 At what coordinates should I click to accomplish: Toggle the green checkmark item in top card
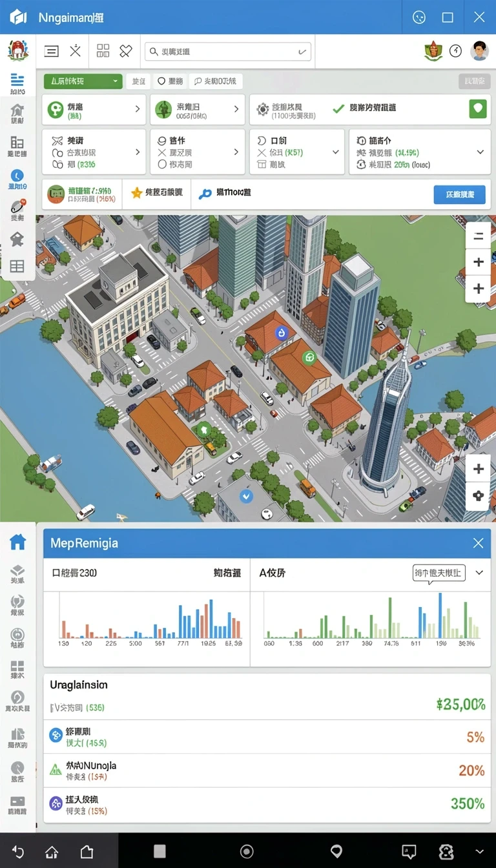point(364,108)
